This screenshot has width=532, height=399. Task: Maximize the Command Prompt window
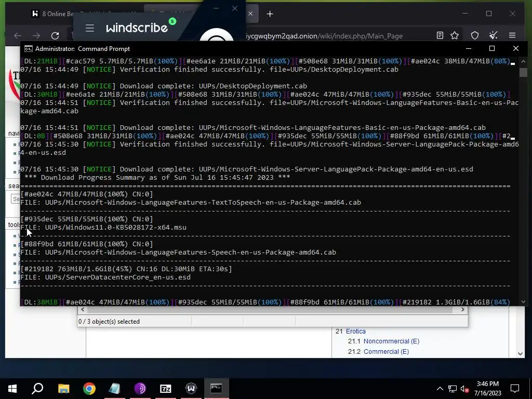click(x=491, y=48)
